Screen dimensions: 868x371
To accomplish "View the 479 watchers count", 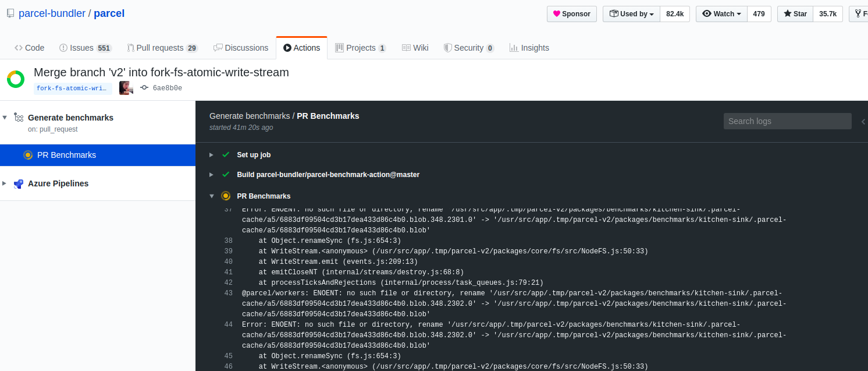I will [759, 14].
